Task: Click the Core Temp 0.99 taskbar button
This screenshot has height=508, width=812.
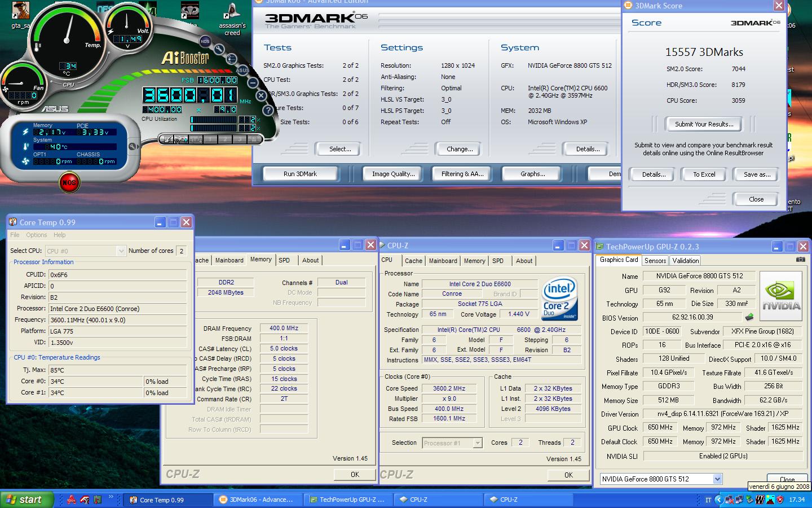Action: tap(167, 500)
